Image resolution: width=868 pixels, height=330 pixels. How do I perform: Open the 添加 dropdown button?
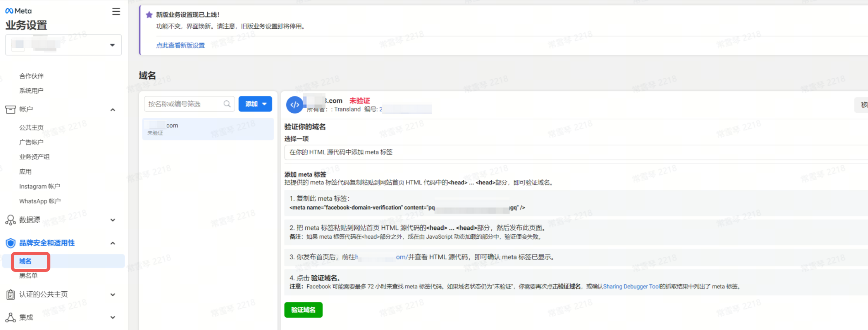pyautogui.click(x=255, y=104)
